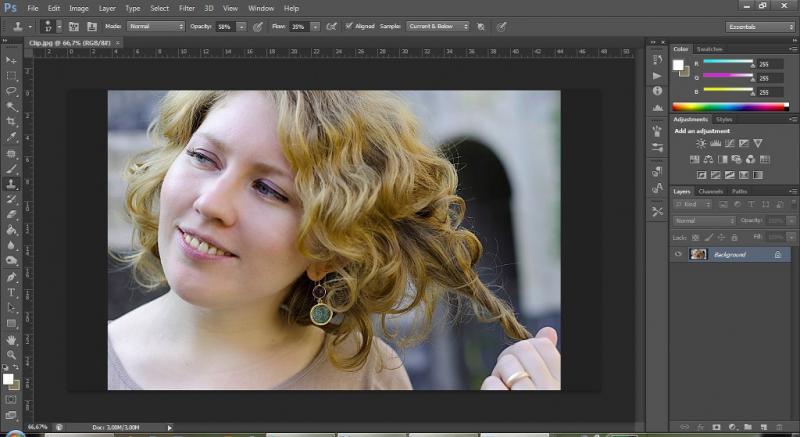800x437 pixels.
Task: Select the Healing Brush tool
Action: pos(11,153)
